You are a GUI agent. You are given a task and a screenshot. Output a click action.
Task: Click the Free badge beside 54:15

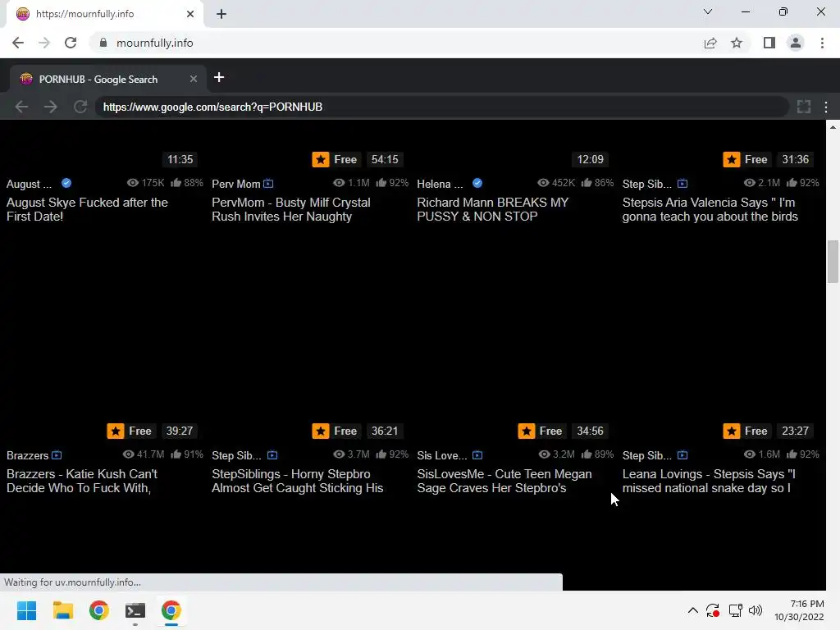pos(336,160)
